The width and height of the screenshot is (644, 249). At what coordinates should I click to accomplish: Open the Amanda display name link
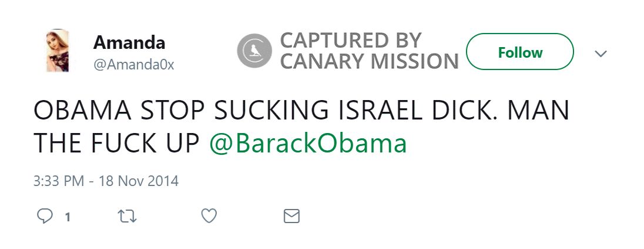tap(129, 42)
